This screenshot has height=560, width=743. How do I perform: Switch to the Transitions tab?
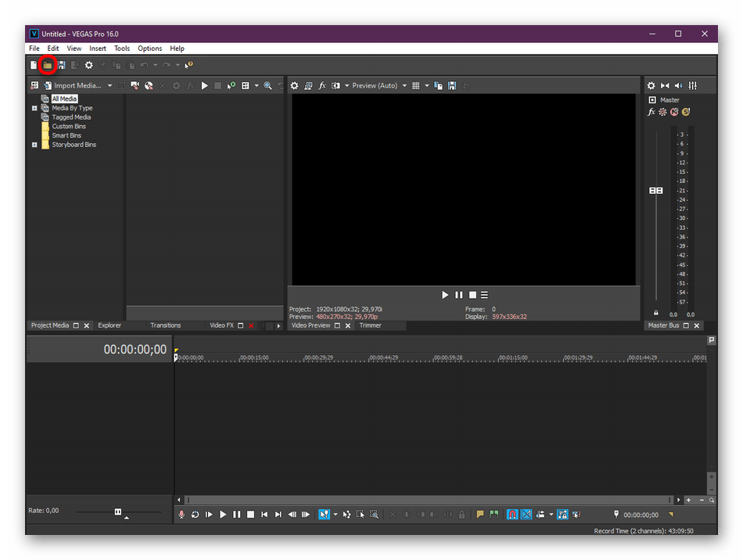[165, 325]
